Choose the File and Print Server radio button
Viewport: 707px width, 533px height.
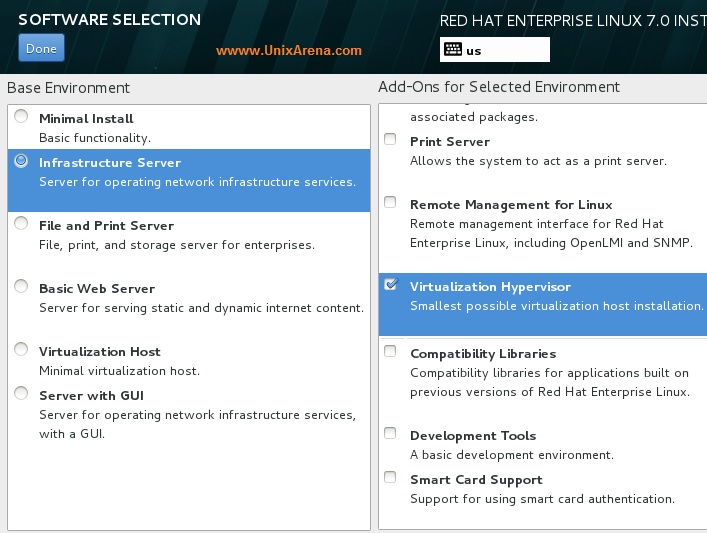pyautogui.click(x=21, y=223)
